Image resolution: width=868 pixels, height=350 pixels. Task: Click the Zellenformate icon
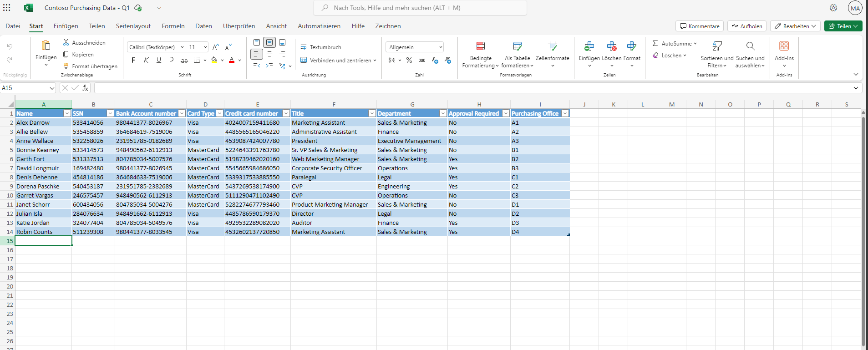tap(552, 46)
